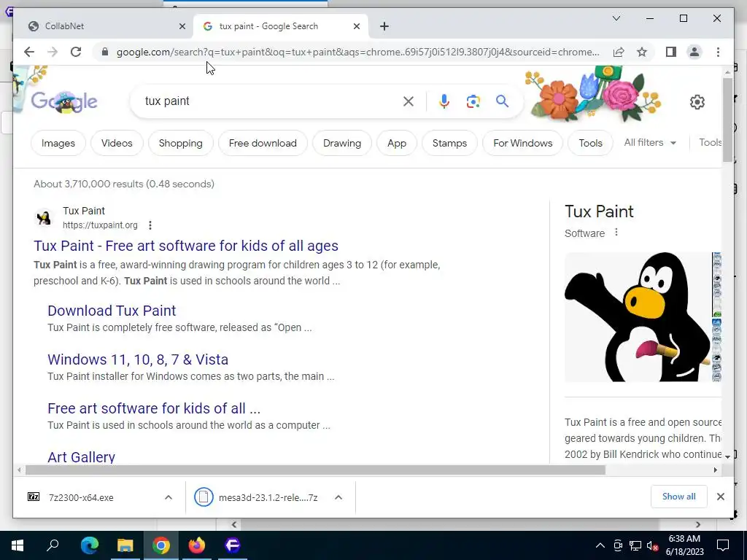The width and height of the screenshot is (747, 560).
Task: Show hidden system tray icons
Action: click(x=600, y=545)
